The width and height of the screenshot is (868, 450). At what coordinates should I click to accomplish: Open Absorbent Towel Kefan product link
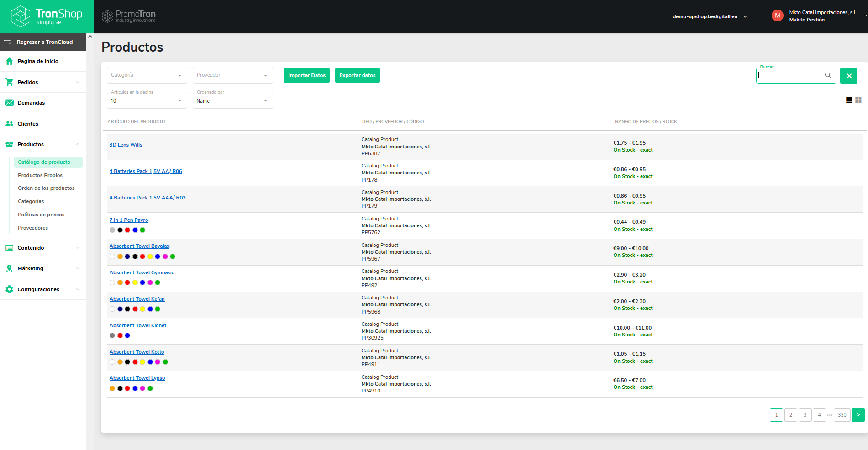[137, 299]
